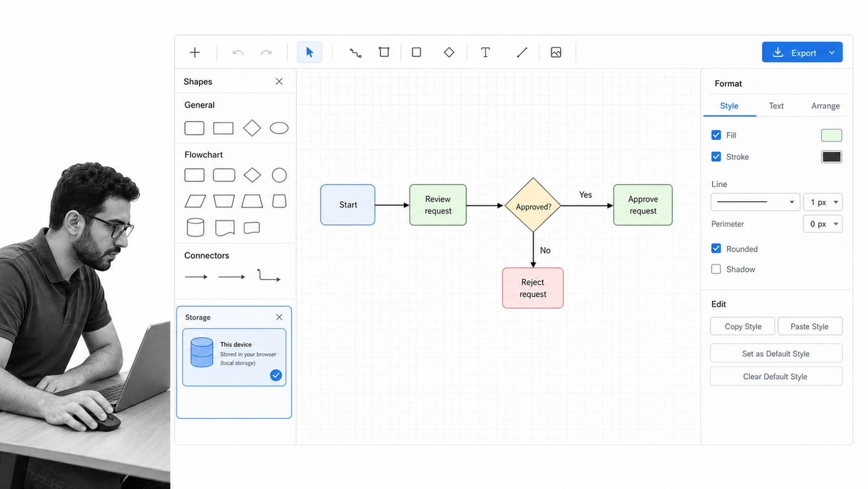Select the Reject request node

pyautogui.click(x=533, y=288)
